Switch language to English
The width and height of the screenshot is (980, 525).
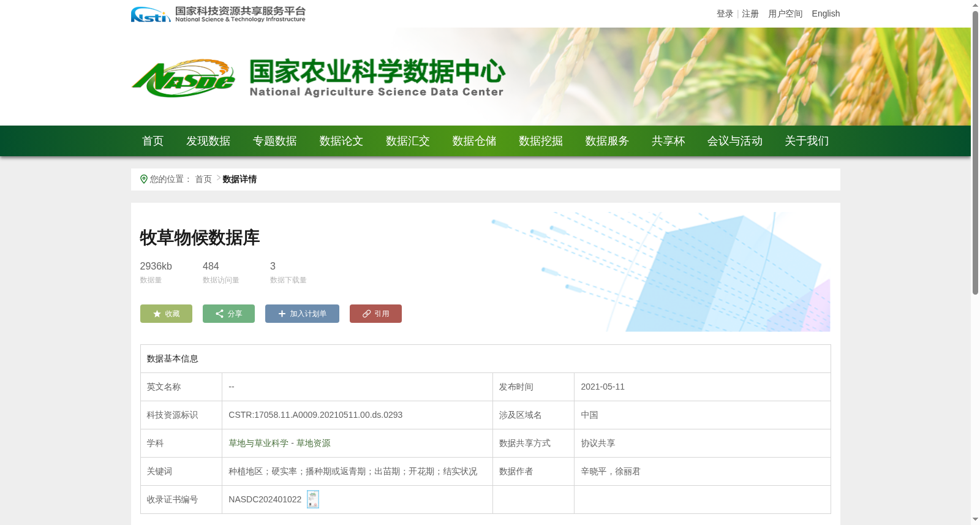[x=826, y=13]
